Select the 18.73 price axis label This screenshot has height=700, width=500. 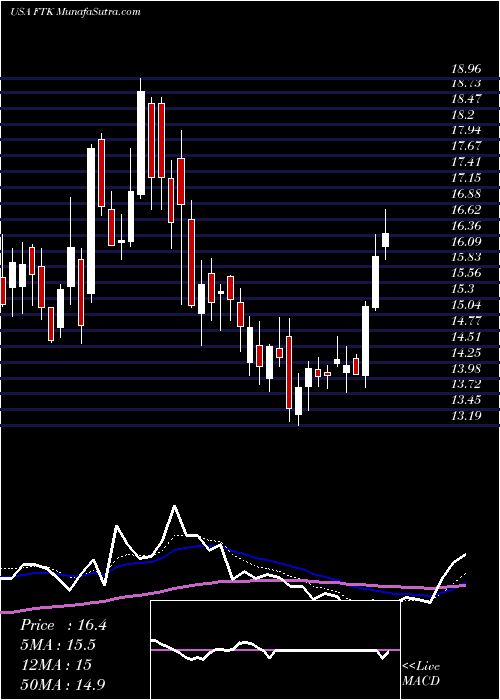pyautogui.click(x=466, y=83)
